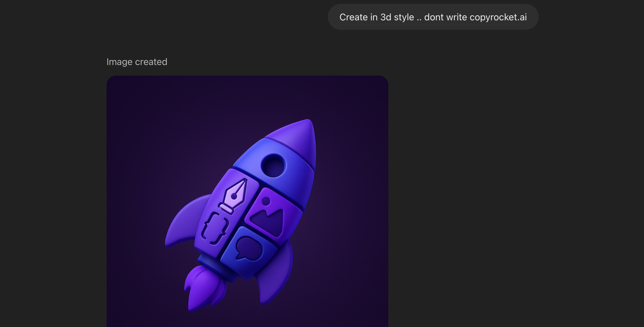Click the rocket's circular porthole window
Screen dimensions: 644x327
click(273, 165)
